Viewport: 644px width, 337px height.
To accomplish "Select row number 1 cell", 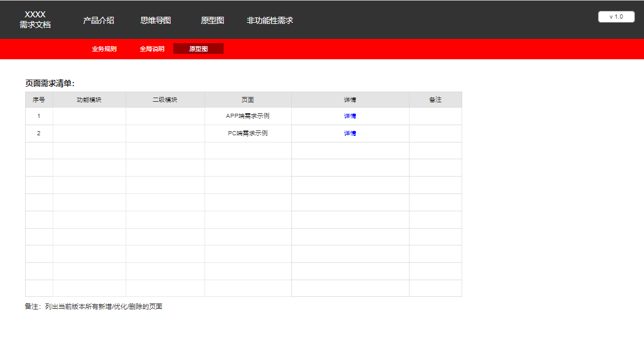I will (39, 116).
